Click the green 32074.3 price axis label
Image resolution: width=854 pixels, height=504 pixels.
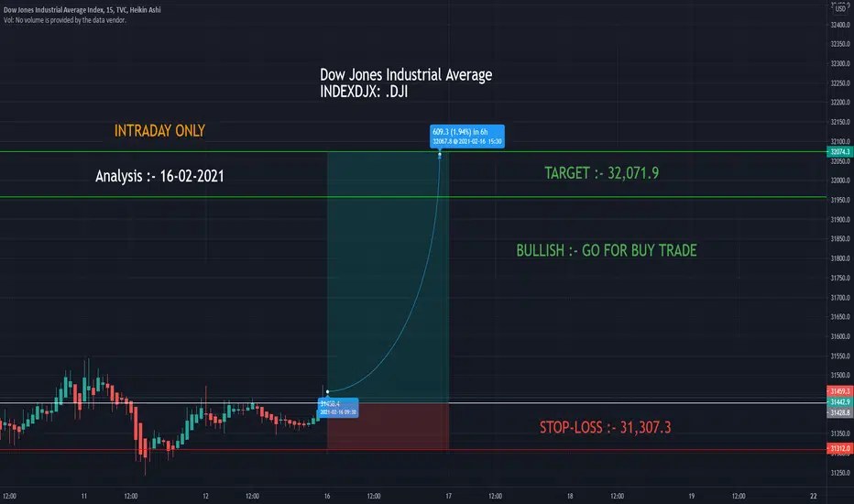click(840, 151)
